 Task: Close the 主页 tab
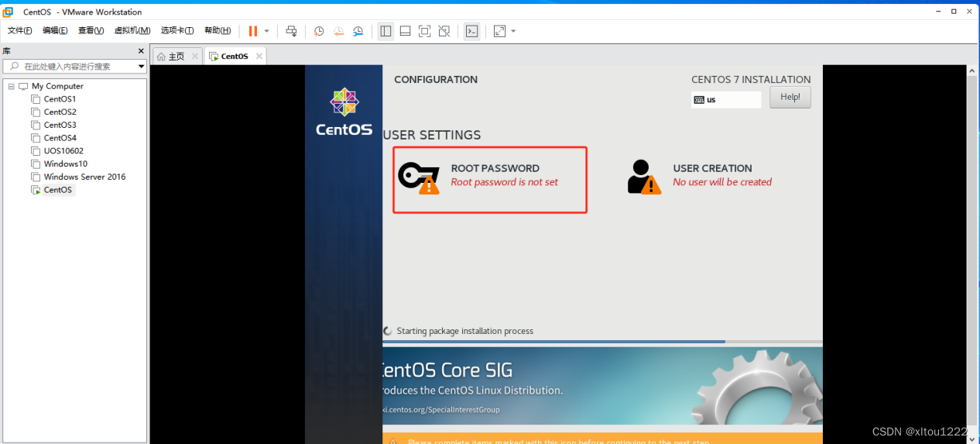[194, 56]
